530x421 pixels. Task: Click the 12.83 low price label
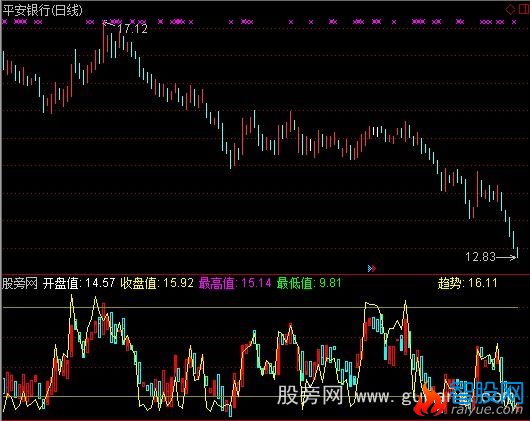[480, 257]
